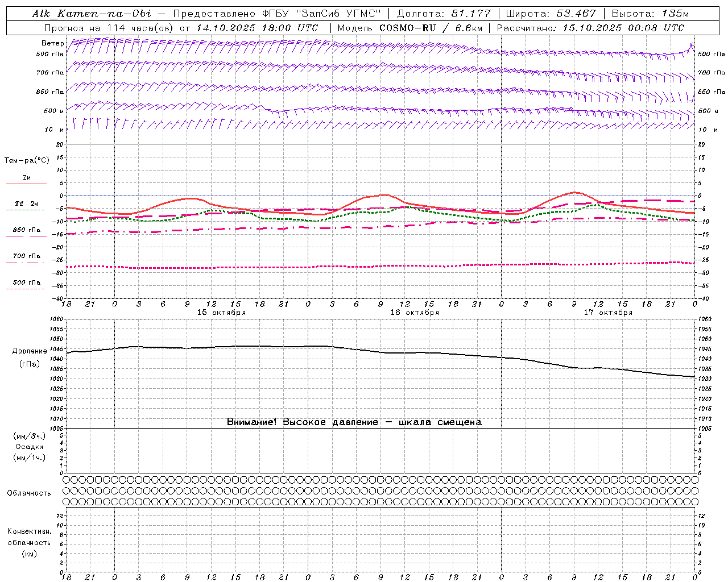Click the "(км)" unit under convective cloudiness
The width and height of the screenshot is (728, 582).
point(29,554)
